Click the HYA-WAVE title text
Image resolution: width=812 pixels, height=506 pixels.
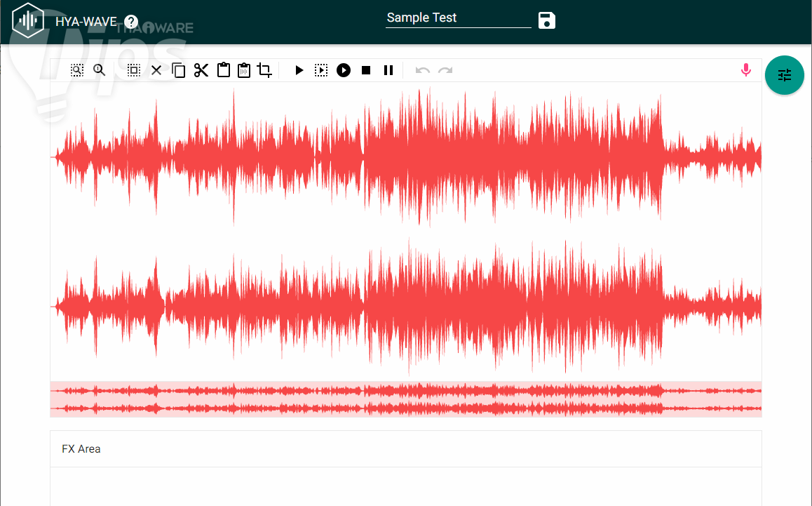[86, 22]
